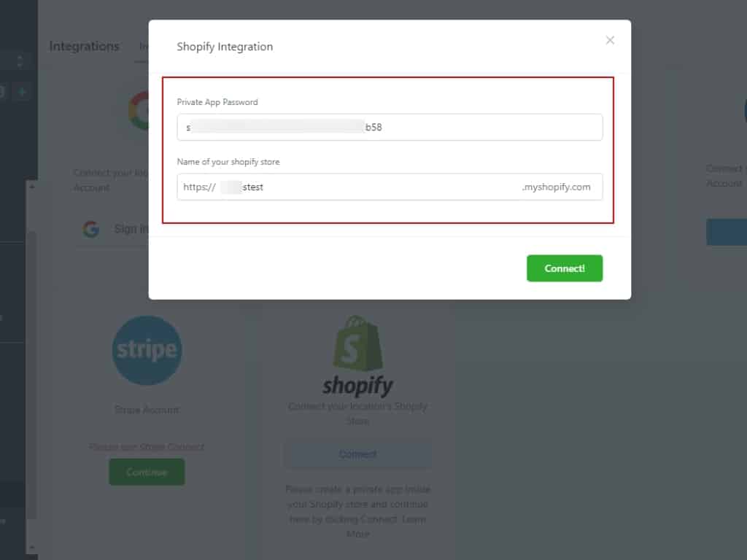
Task: Click the blue button on right card
Action: click(727, 232)
